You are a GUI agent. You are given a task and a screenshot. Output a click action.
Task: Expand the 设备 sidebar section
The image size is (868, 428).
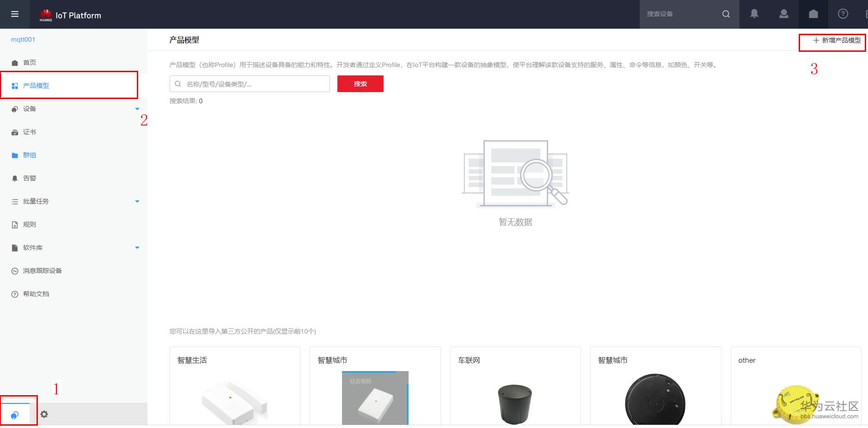137,108
